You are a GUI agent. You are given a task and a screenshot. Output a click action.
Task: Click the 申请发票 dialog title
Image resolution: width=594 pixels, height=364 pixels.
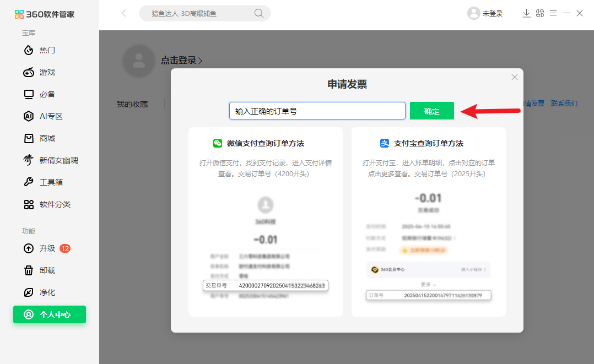point(347,84)
